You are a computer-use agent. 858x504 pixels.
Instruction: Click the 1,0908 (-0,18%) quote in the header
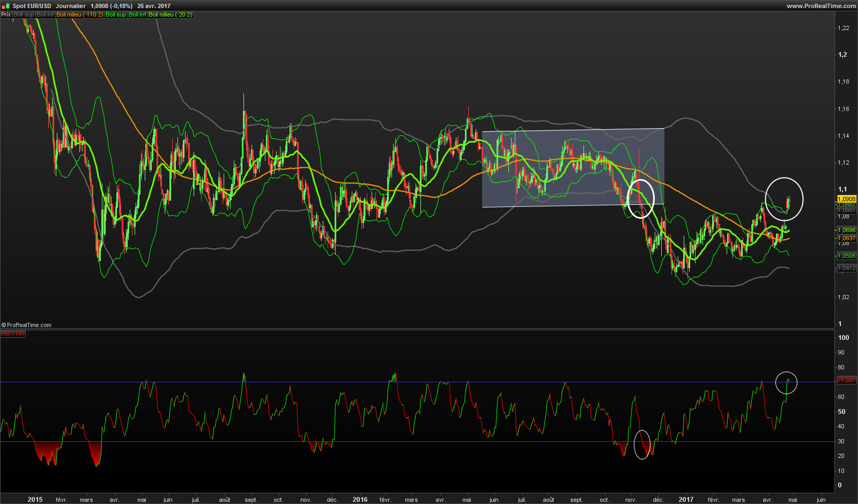(x=112, y=6)
